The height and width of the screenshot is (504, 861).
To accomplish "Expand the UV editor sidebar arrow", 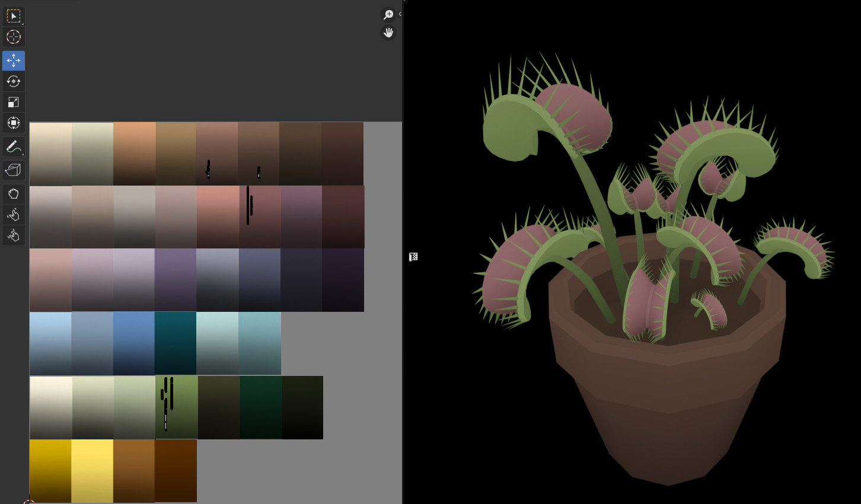I will [400, 14].
